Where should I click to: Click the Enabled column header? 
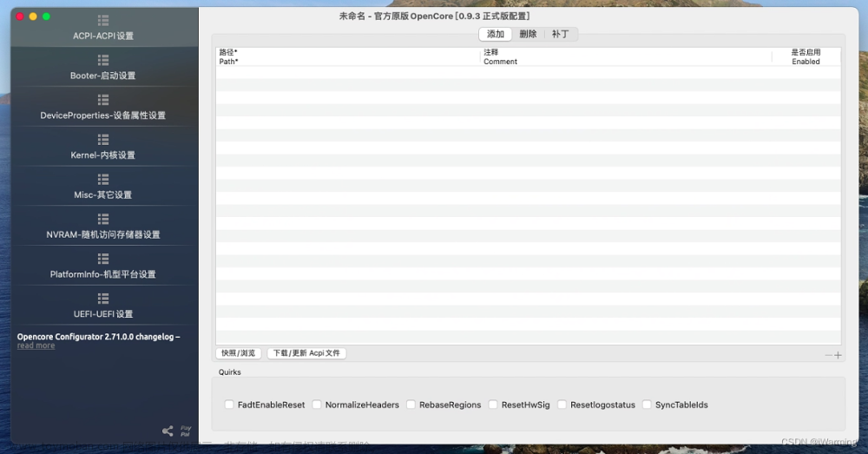(x=806, y=57)
